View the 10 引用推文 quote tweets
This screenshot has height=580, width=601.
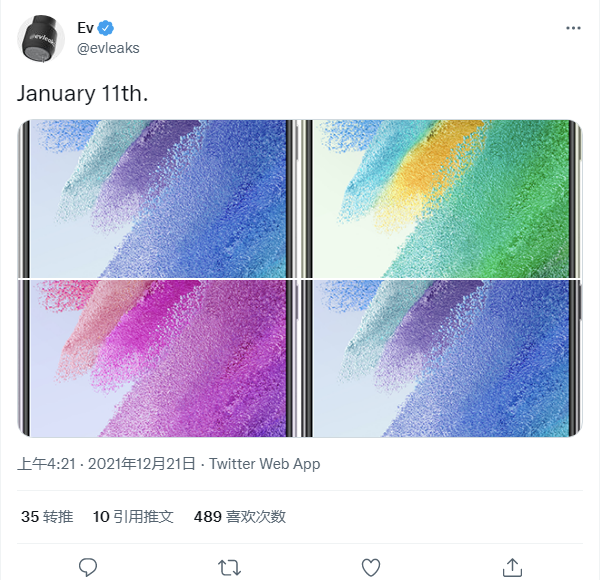tap(133, 516)
